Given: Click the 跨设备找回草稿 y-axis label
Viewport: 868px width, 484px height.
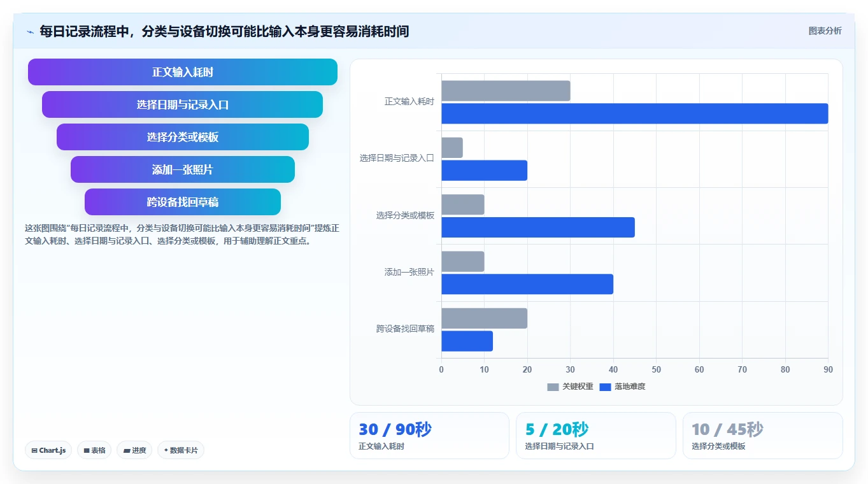Looking at the screenshot, I should click(405, 329).
